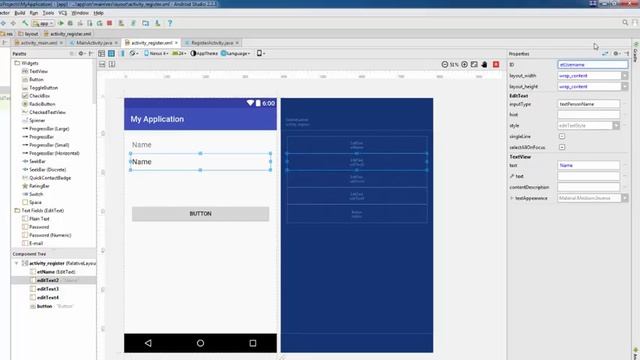Screen dimensions: 640x360
Task: Click the ID input field
Action: (593, 64)
